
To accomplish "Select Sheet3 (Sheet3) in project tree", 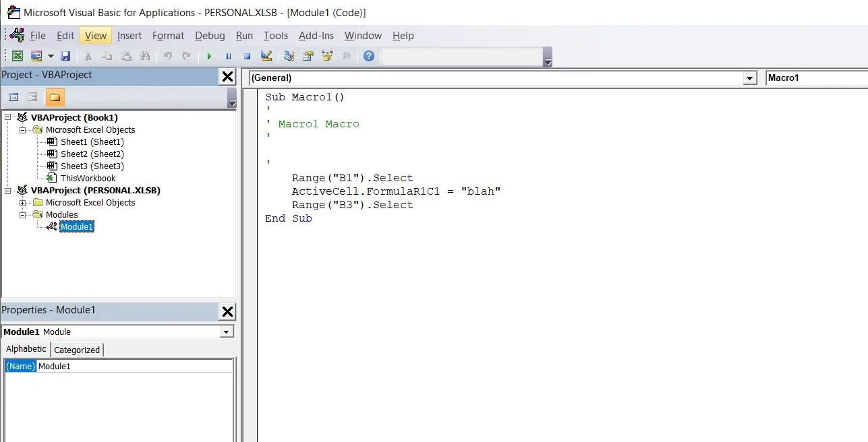I will [x=92, y=166].
